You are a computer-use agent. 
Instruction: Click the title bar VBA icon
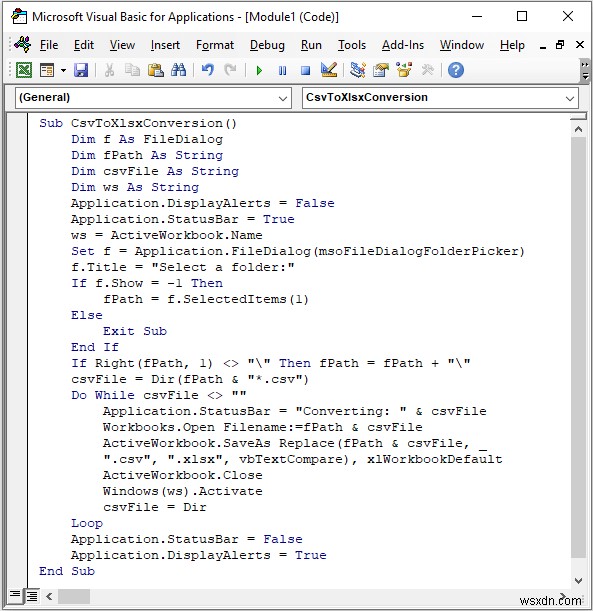(x=19, y=17)
